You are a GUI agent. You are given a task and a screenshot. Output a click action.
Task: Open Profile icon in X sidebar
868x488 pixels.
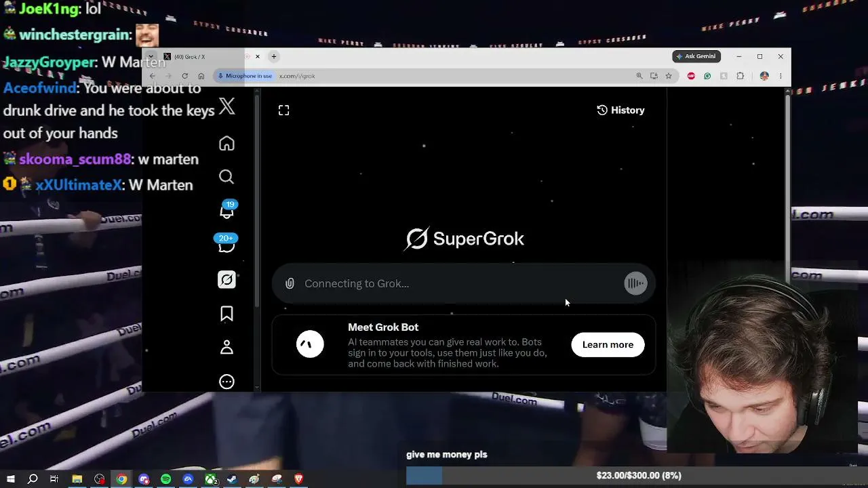coord(226,347)
